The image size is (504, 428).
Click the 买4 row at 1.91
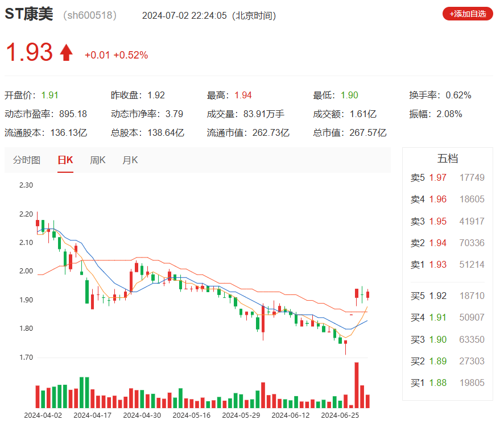[x=448, y=317]
